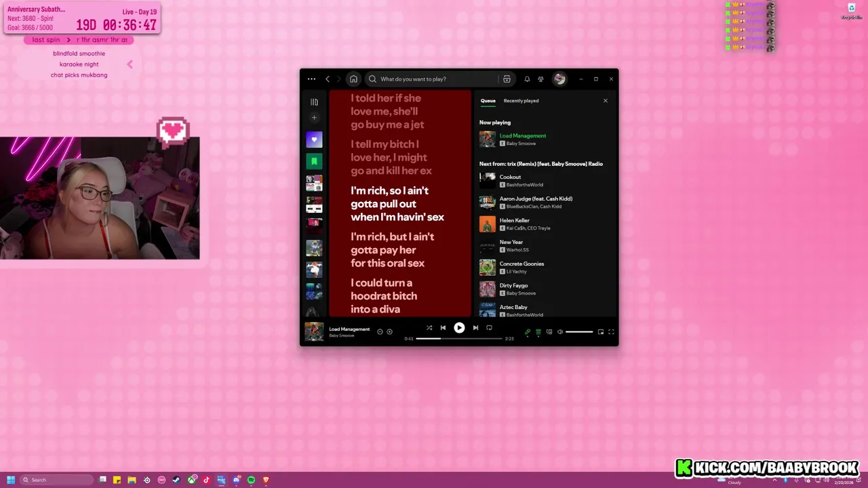
Task: Open the Spotify three-dot menu
Action: pos(311,79)
